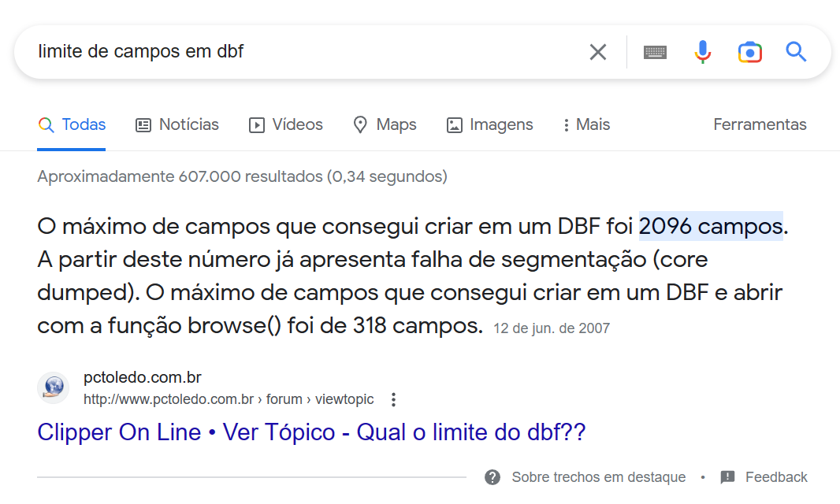
Task: Search by image with camera icon
Action: point(749,52)
